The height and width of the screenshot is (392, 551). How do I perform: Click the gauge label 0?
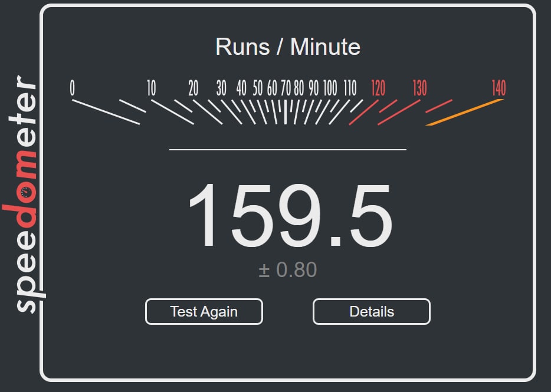(72, 88)
